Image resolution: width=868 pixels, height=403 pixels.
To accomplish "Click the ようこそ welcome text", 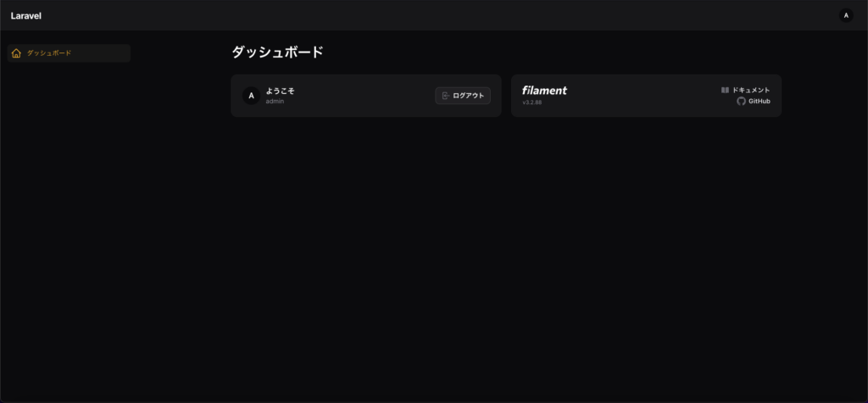I will coord(280,91).
